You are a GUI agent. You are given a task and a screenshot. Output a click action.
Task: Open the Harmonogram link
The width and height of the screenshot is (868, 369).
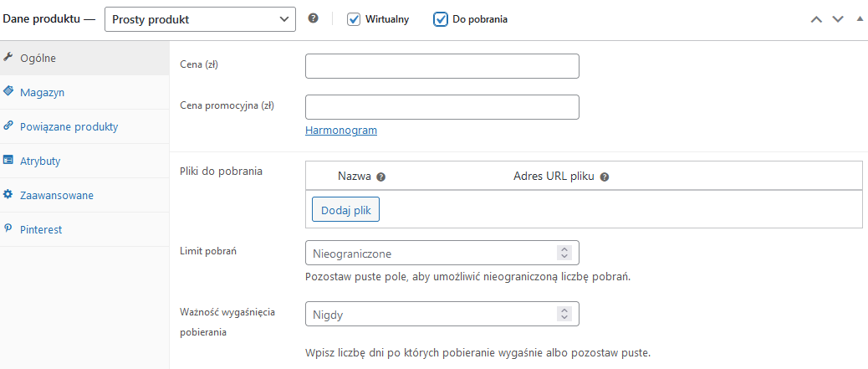pos(341,131)
